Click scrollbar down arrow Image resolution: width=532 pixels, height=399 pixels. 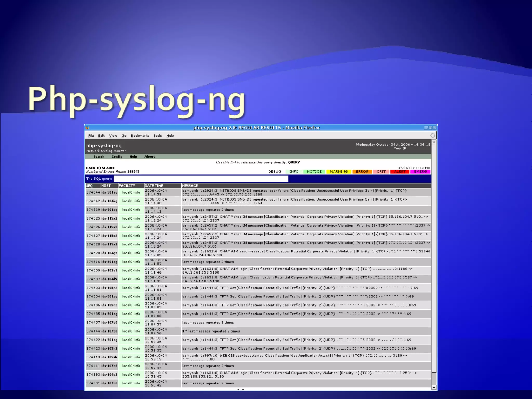click(434, 388)
